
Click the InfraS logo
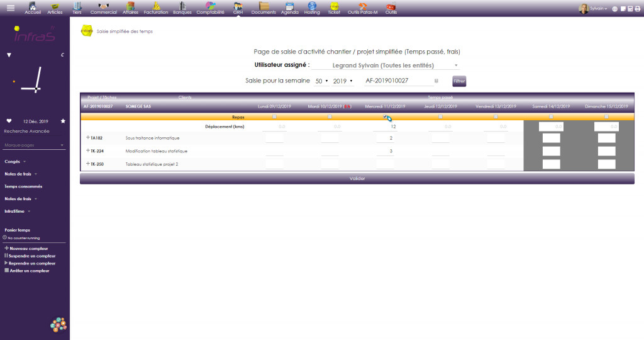coord(34,35)
